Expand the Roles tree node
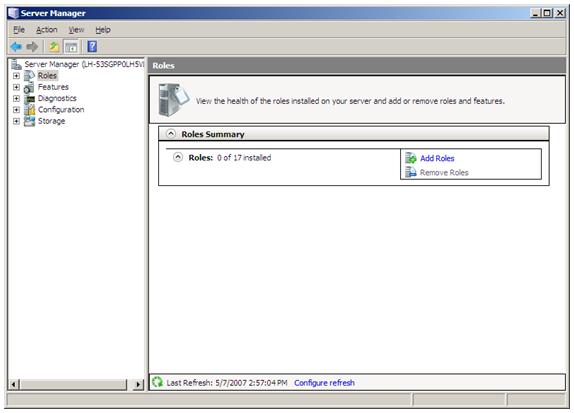Screen dimensions: 574x413 point(16,76)
